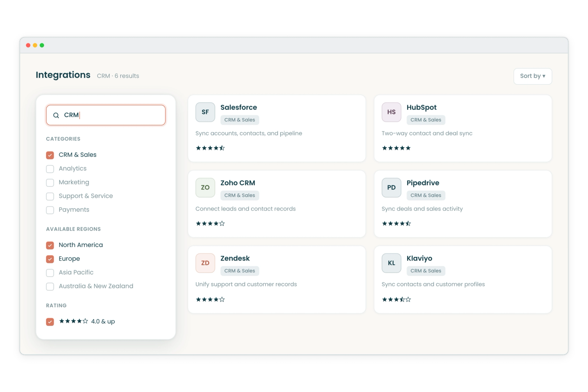Image resolution: width=588 pixels, height=392 pixels.
Task: Open the Klaviyo integration title
Action: coord(419,258)
